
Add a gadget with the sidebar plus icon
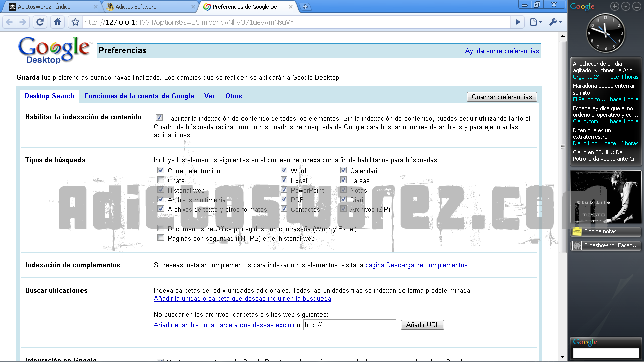tap(615, 6)
